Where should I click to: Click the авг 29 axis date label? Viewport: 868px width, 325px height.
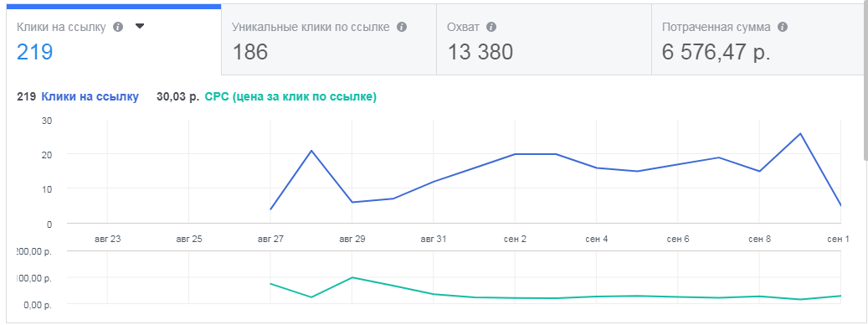point(352,240)
